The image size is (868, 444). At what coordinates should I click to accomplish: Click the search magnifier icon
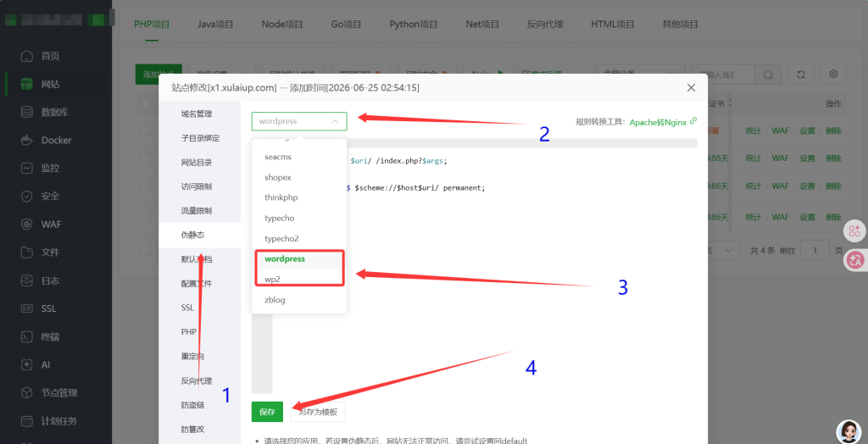(x=768, y=75)
